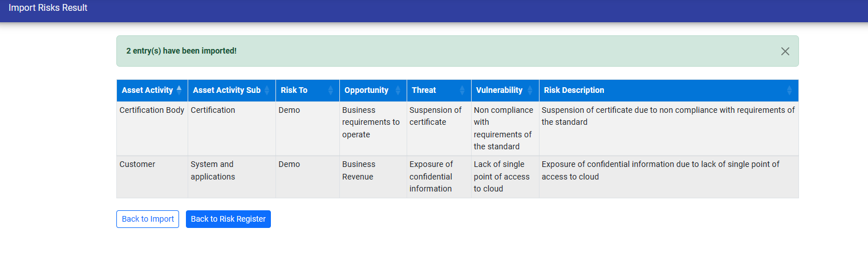Select the Certification Body row cell
Image resolution: width=868 pixels, height=265 pixels.
(152, 111)
